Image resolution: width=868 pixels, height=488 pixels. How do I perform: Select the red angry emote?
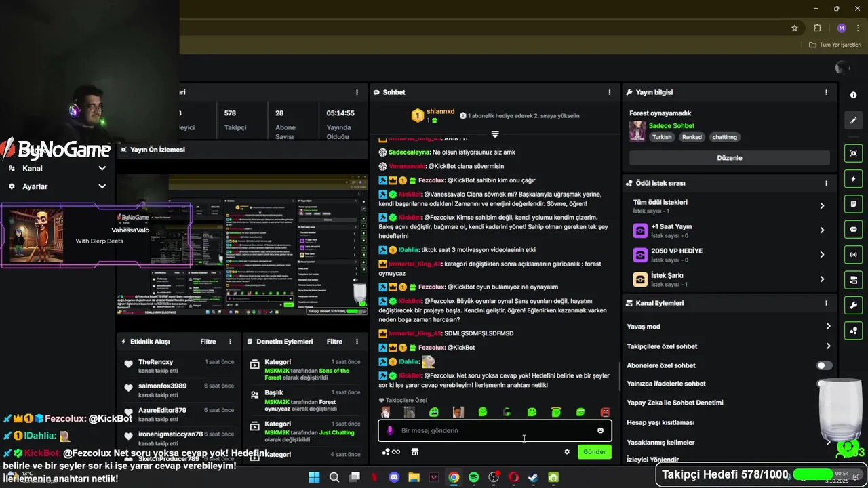click(605, 412)
